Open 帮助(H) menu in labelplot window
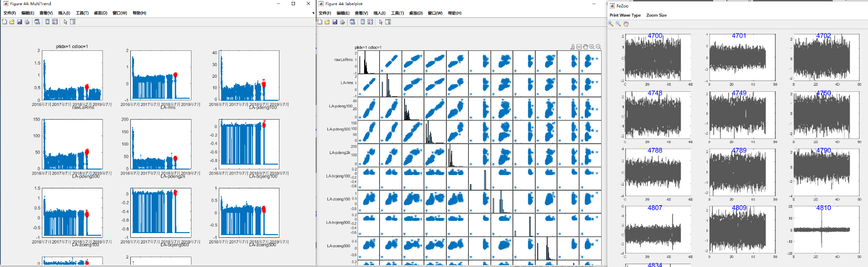This screenshot has width=868, height=267. pyautogui.click(x=454, y=13)
